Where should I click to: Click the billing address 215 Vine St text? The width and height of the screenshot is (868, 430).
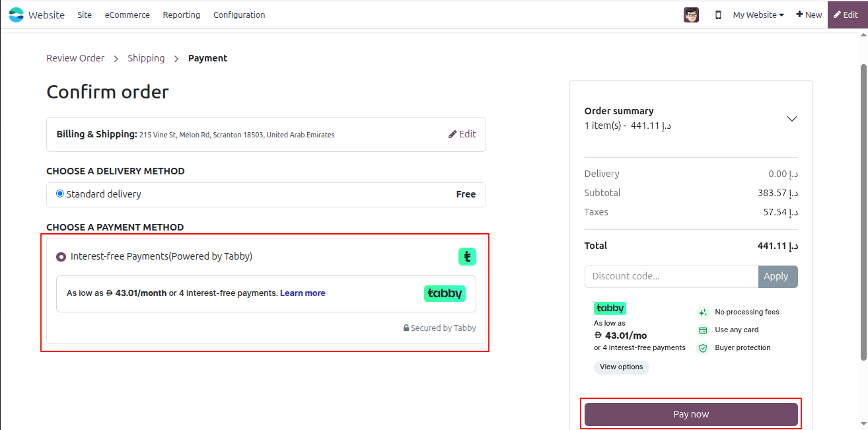coord(237,135)
